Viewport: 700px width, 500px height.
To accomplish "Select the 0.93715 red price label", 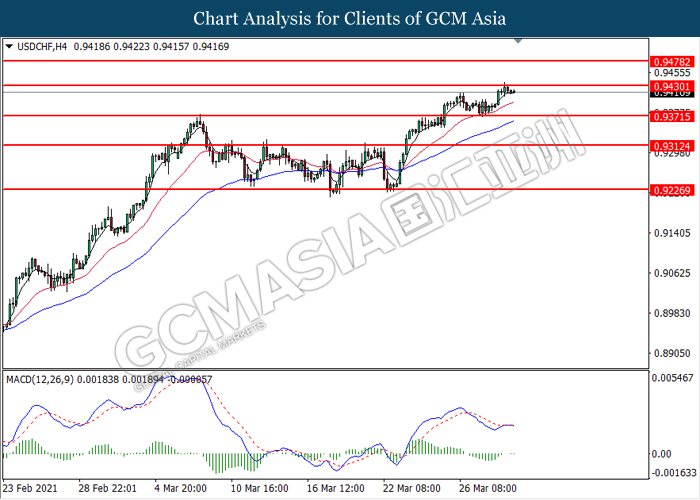I will (x=672, y=117).
